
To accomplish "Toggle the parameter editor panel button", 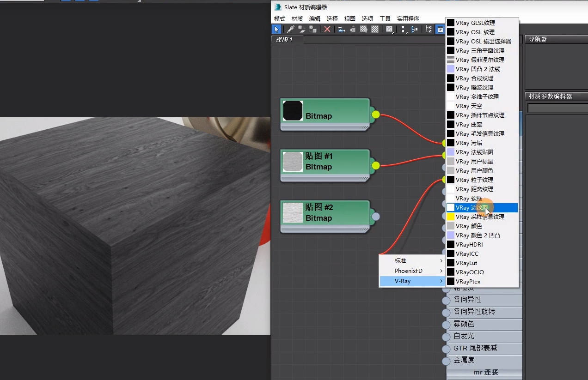I will pos(441,29).
